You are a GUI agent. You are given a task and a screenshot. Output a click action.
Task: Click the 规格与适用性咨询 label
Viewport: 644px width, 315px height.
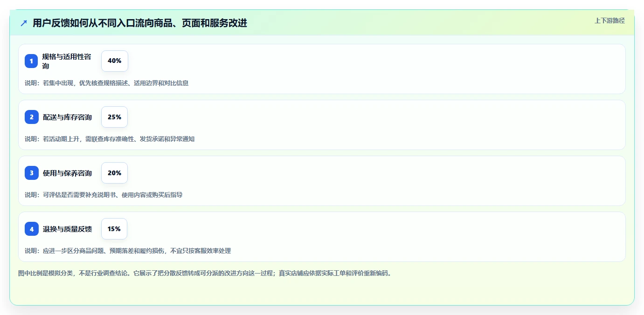[67, 61]
